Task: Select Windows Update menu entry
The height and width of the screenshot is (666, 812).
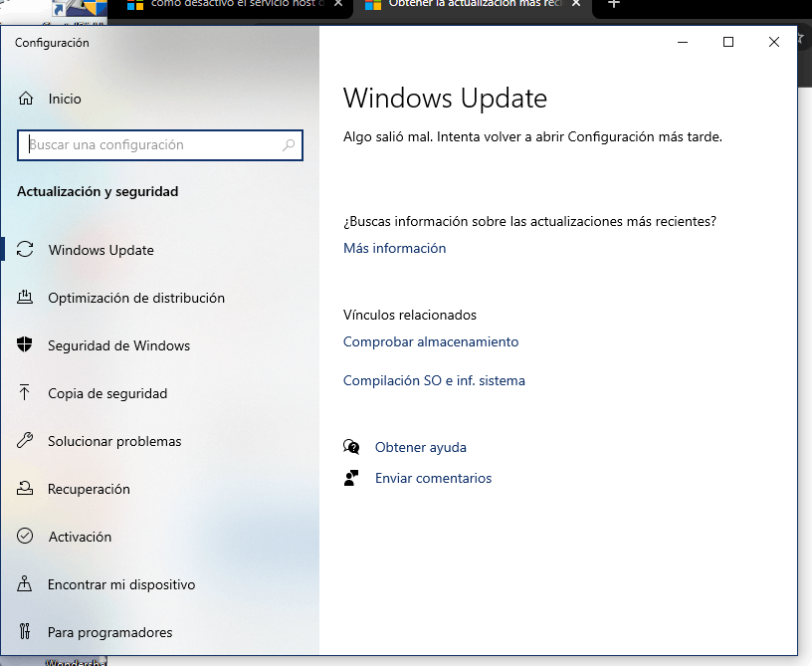Action: tap(101, 250)
